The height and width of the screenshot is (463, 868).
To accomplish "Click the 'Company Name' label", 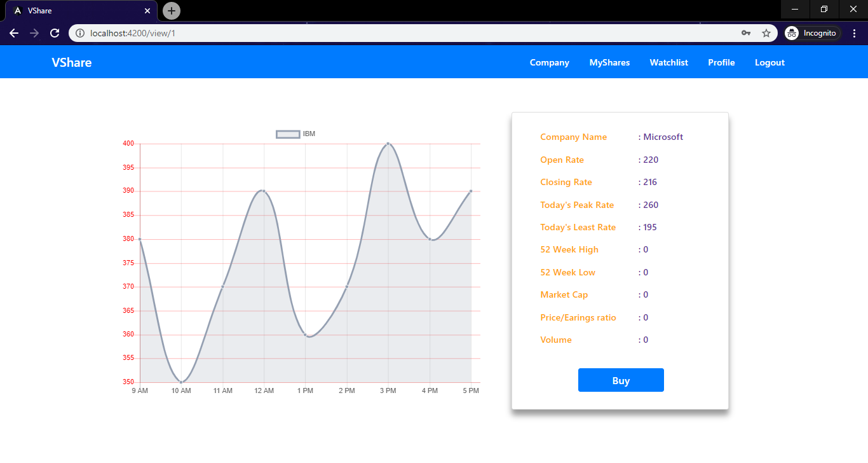I will [573, 137].
